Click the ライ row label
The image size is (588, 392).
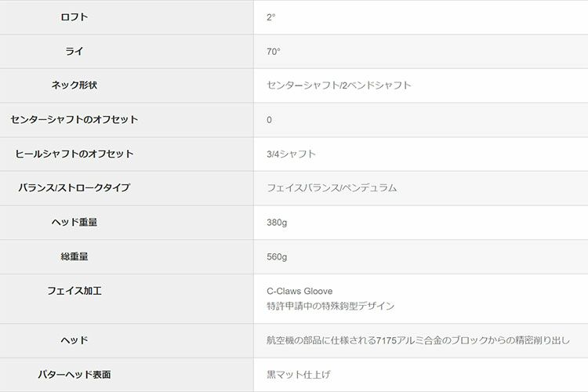coord(74,52)
